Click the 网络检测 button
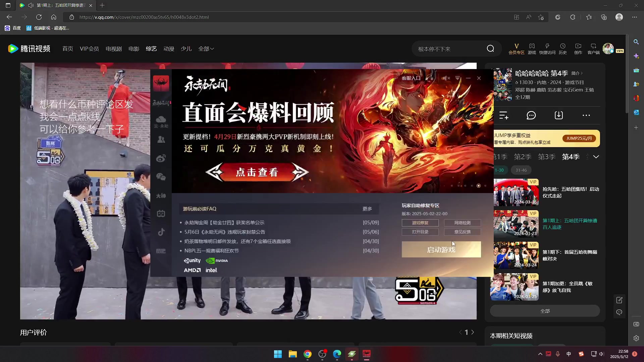This screenshot has height=362, width=644. pos(462,223)
